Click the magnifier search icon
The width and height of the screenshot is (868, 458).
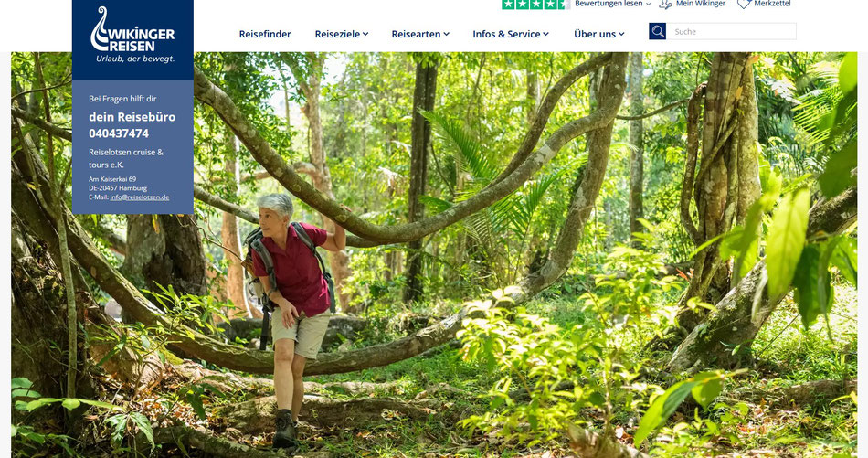point(657,32)
